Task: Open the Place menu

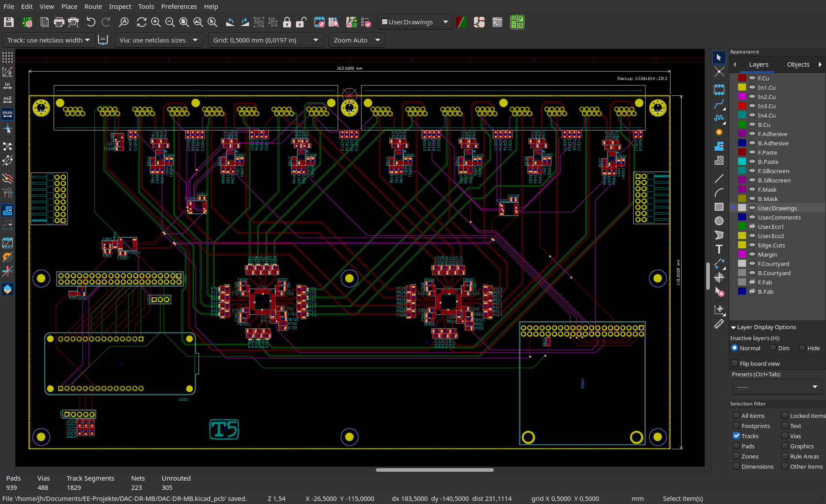Action: click(69, 7)
